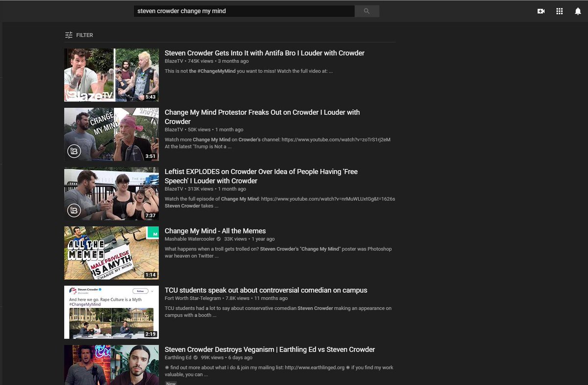Open the TCU students video thumbnail
The image size is (588, 385).
coord(111,312)
